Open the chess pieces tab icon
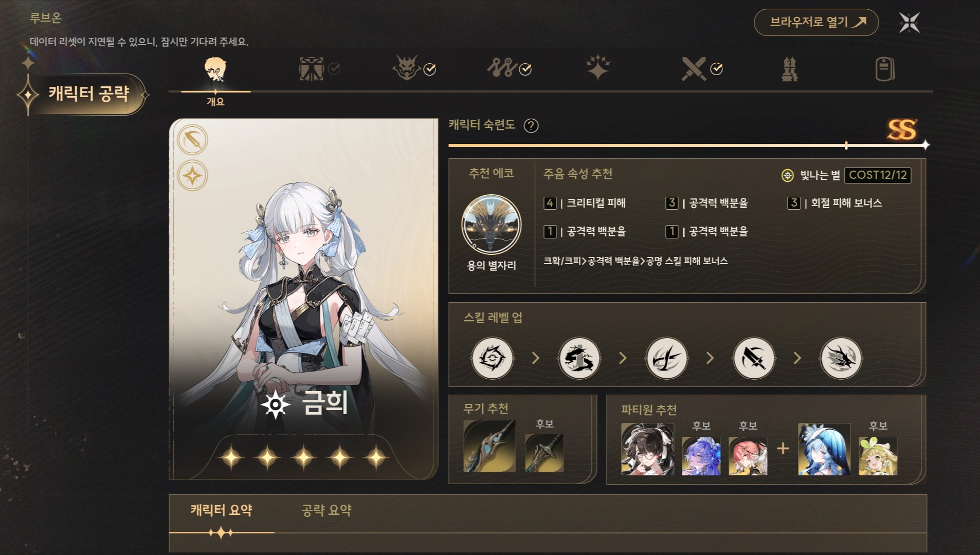This screenshot has width=980, height=555. point(789,69)
